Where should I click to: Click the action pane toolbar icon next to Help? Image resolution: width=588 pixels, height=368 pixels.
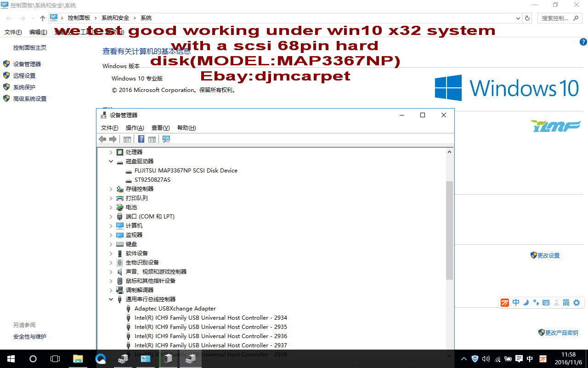152,139
